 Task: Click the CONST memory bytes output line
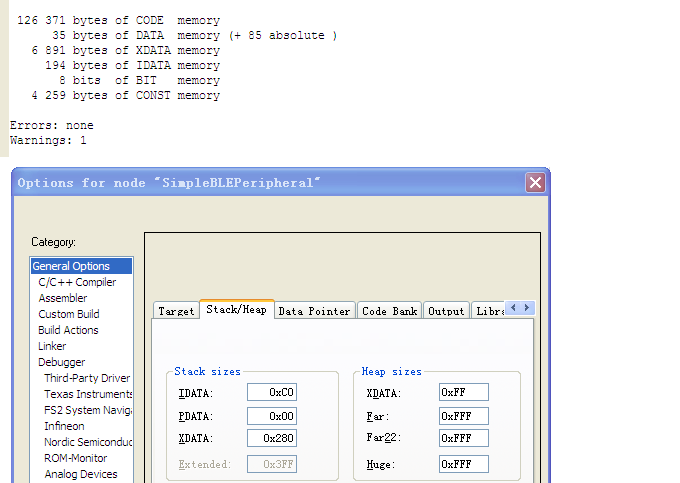126,95
